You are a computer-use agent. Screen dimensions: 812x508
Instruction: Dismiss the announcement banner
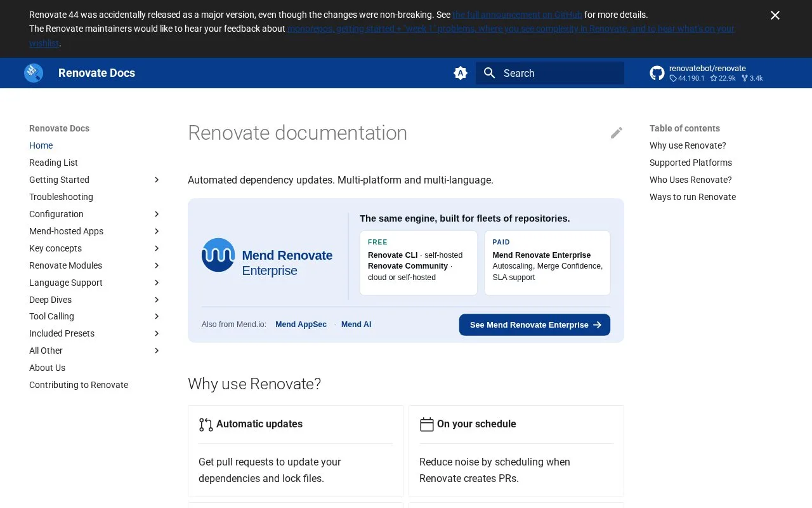(775, 15)
